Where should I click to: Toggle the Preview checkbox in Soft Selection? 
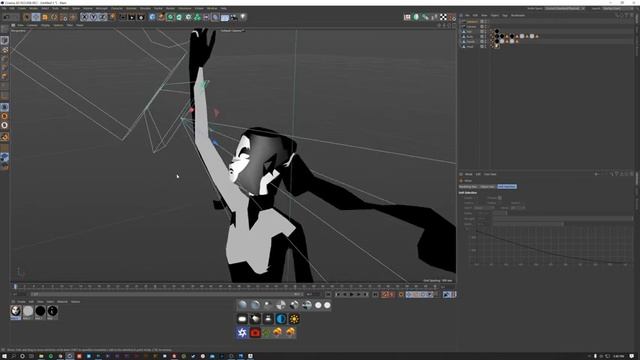tap(500, 198)
